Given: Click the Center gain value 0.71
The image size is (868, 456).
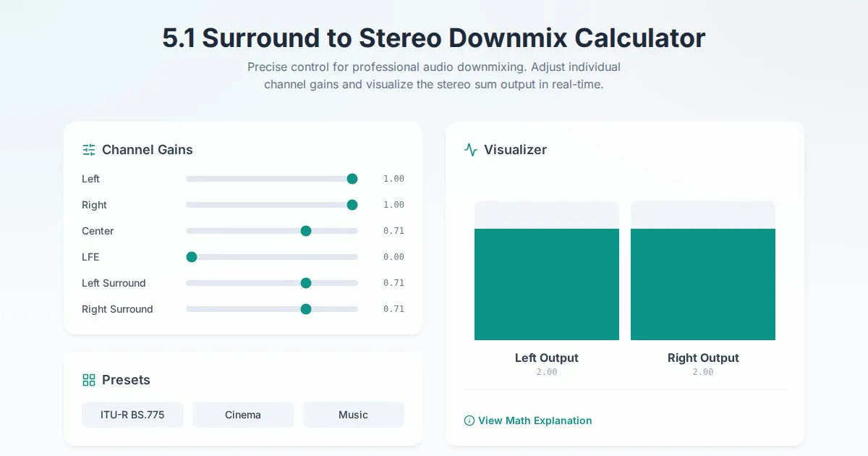Looking at the screenshot, I should [393, 231].
